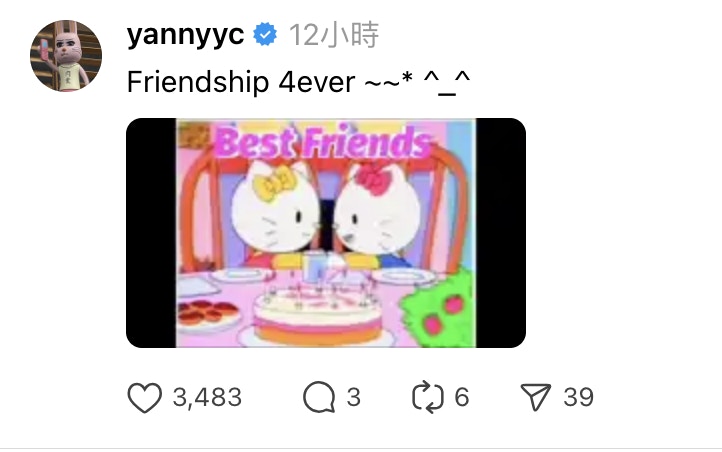Open yannyyc's rabbit profile avatar
The image size is (722, 452).
point(66,56)
